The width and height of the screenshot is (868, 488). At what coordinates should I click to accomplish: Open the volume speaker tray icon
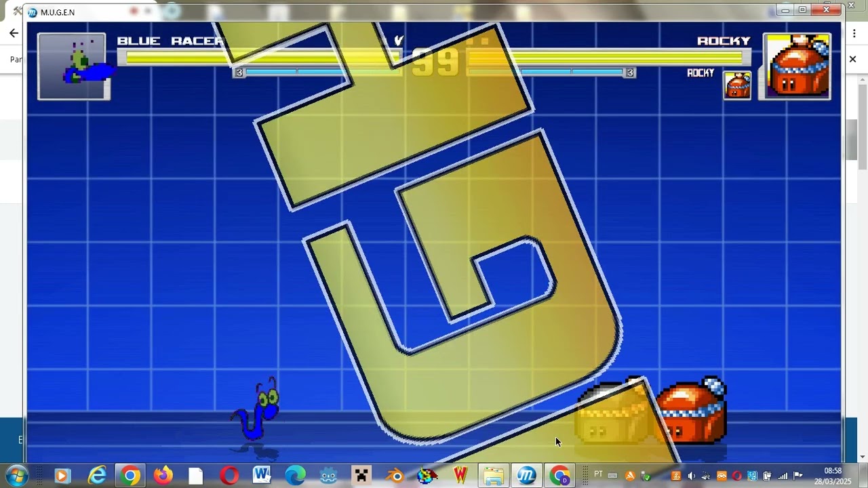pos(691,476)
